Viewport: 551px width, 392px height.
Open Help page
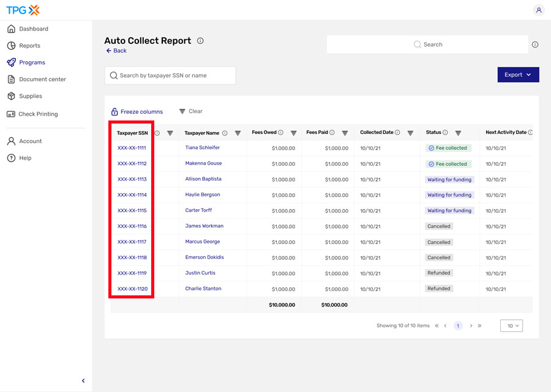(x=20, y=158)
